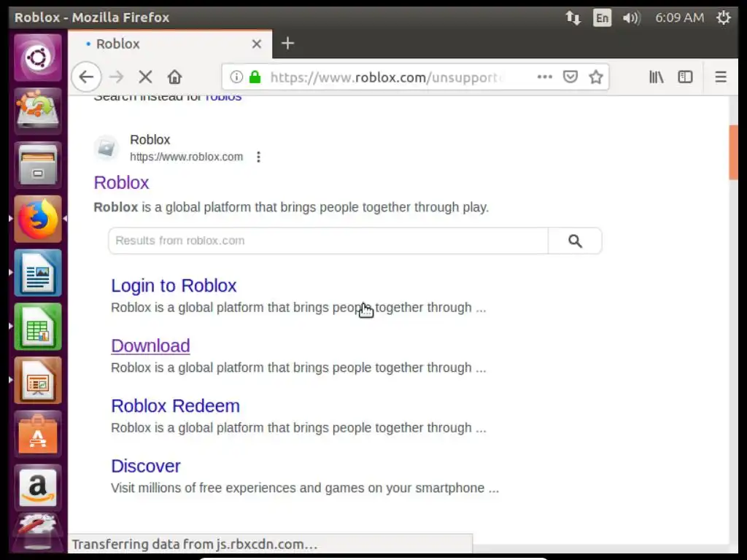Open Amazon launcher in dock
Image resolution: width=747 pixels, height=560 pixels.
pos(38,488)
